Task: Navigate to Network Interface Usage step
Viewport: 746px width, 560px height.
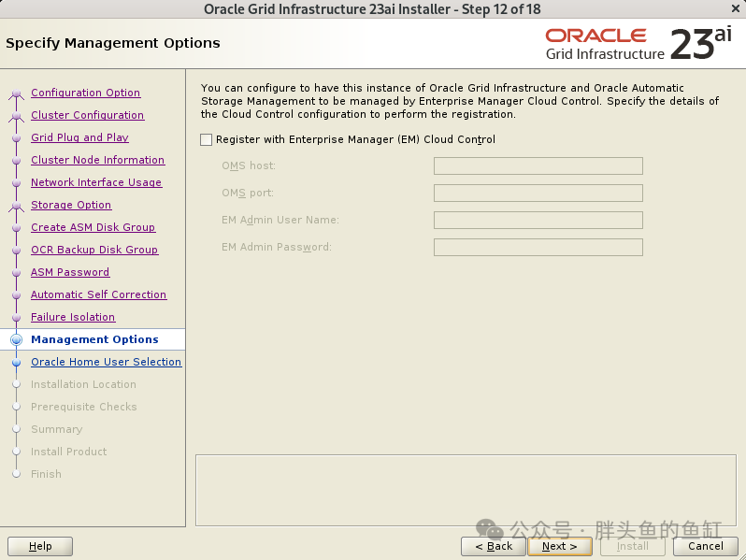Action: tap(96, 182)
